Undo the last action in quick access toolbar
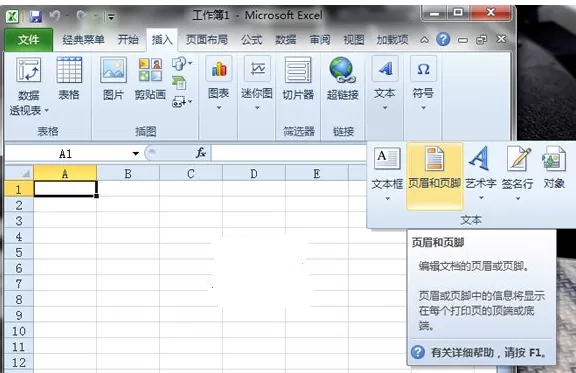Viewport: 576px width, 373px height. (54, 16)
